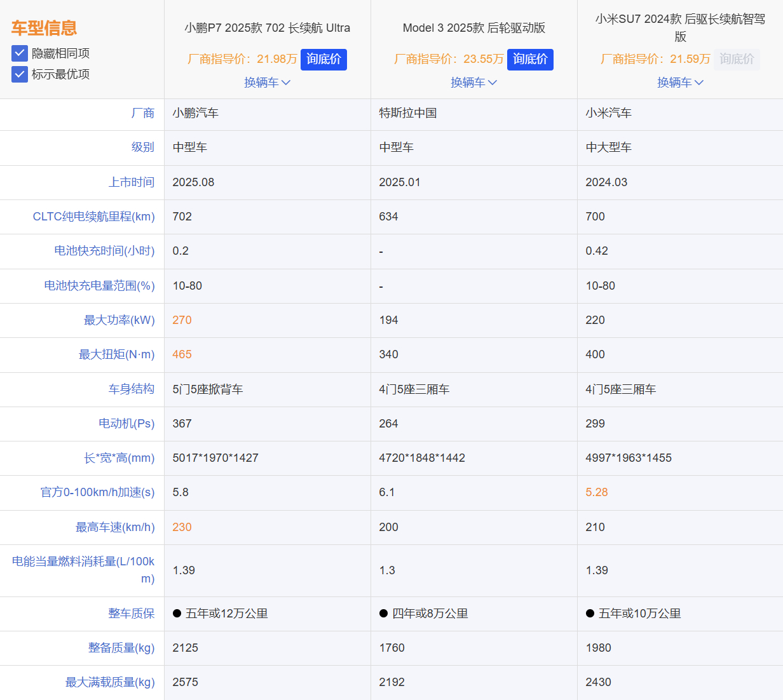Click the 中大型车 class cell
783x700 pixels.
(609, 147)
